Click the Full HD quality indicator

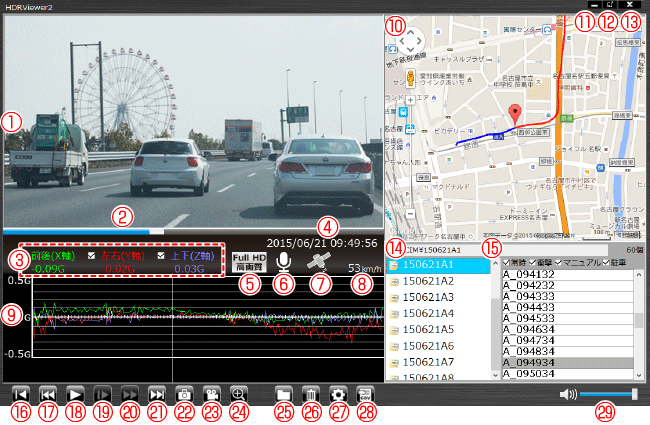click(x=249, y=262)
